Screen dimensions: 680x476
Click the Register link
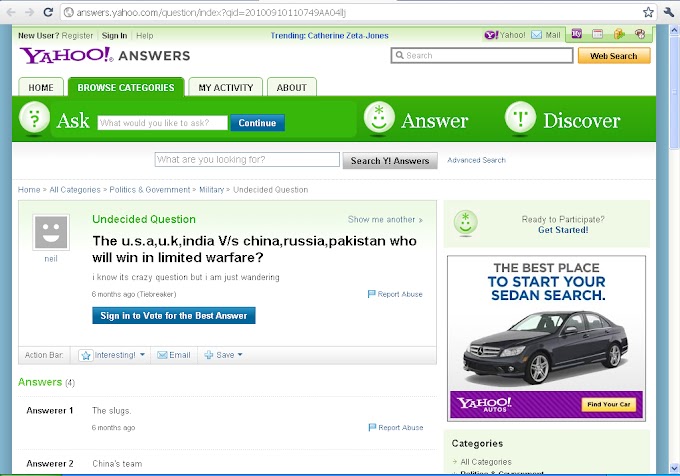click(x=77, y=36)
